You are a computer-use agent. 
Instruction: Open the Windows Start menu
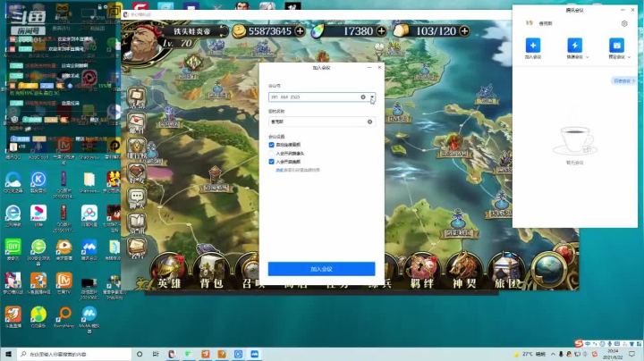coord(8,354)
